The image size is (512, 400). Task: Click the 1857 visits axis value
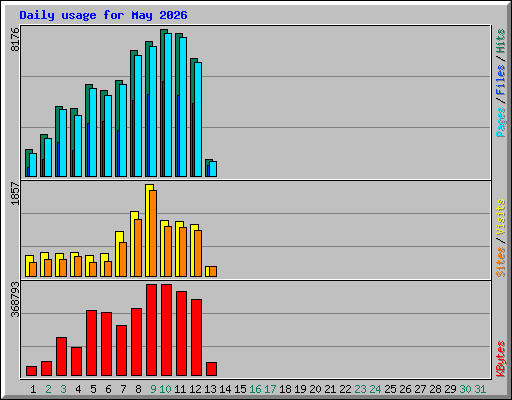click(15, 193)
